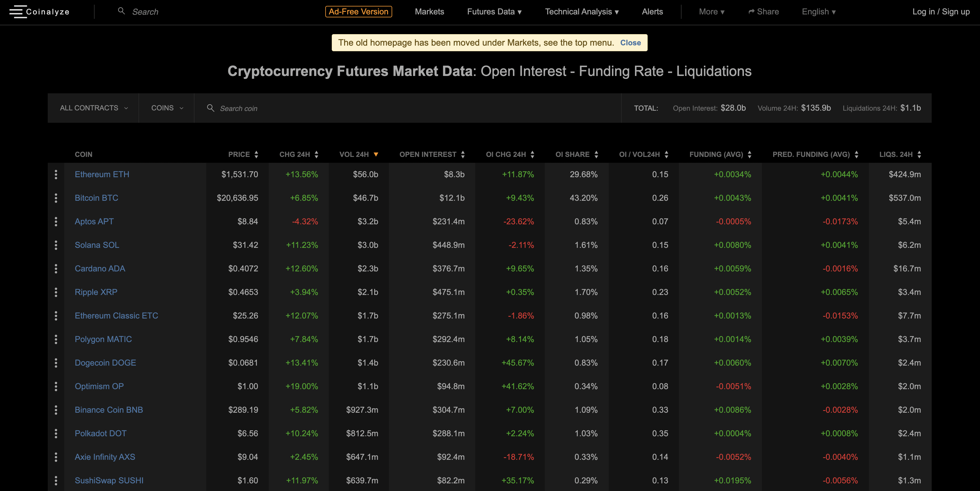Sort table by CHG 24H column
Screen dimensions: 980x491
299,154
